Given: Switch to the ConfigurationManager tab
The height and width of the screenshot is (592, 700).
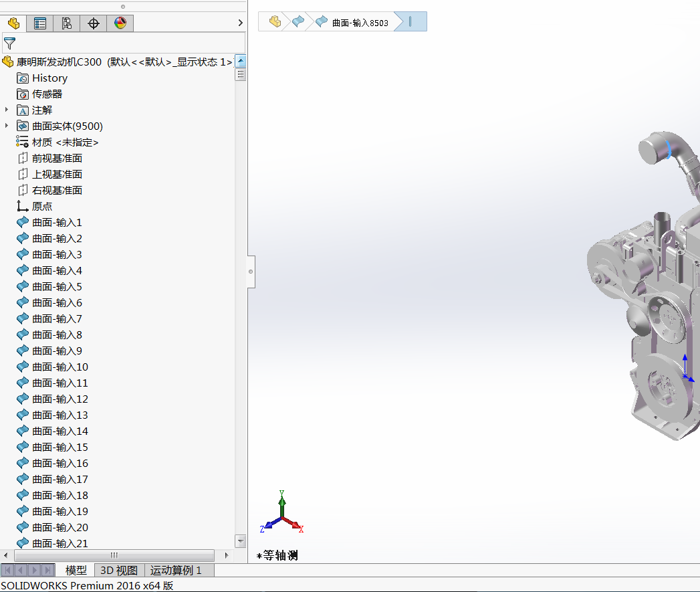Looking at the screenshot, I should coord(66,23).
